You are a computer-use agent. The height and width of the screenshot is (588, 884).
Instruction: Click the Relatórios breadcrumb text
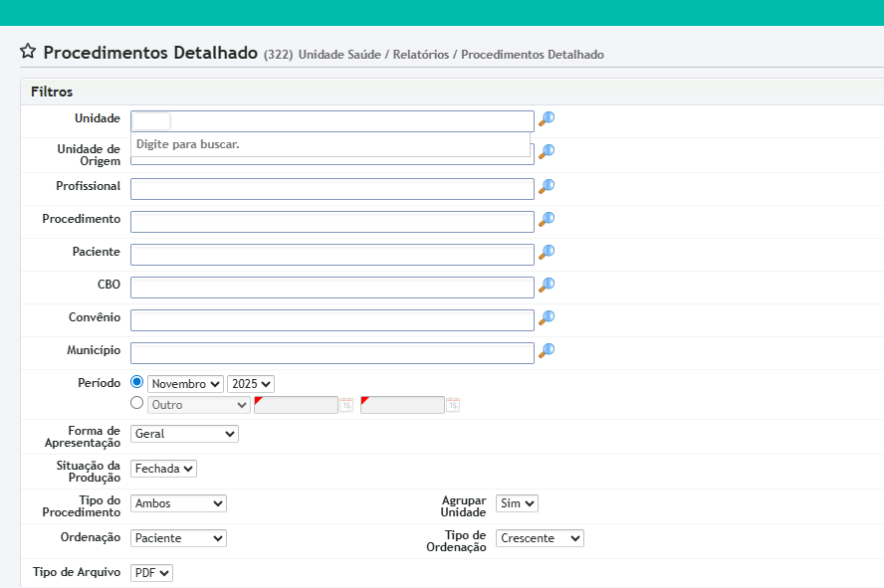(x=421, y=55)
